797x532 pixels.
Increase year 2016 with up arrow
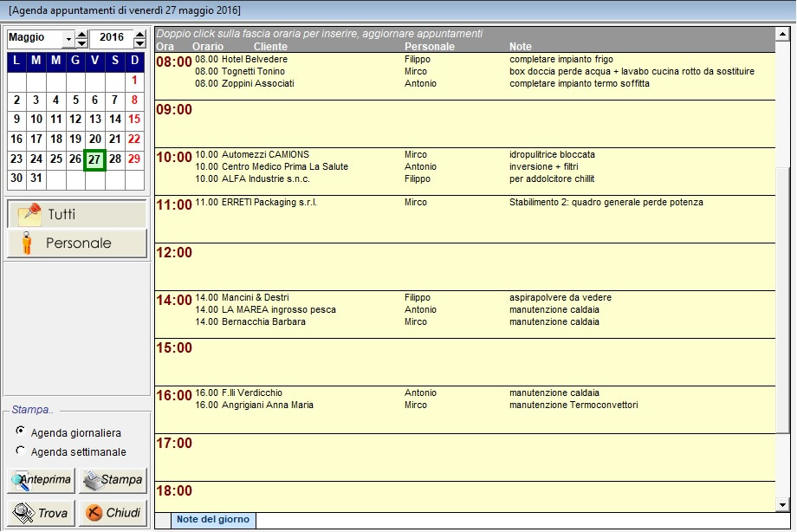139,35
